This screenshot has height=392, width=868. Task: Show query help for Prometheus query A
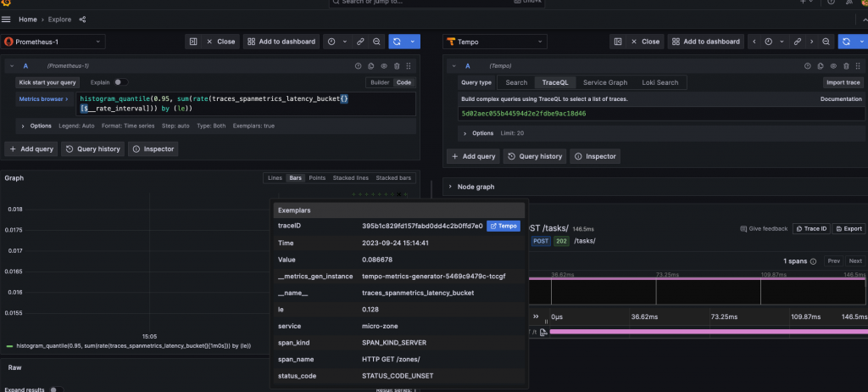[x=359, y=66]
